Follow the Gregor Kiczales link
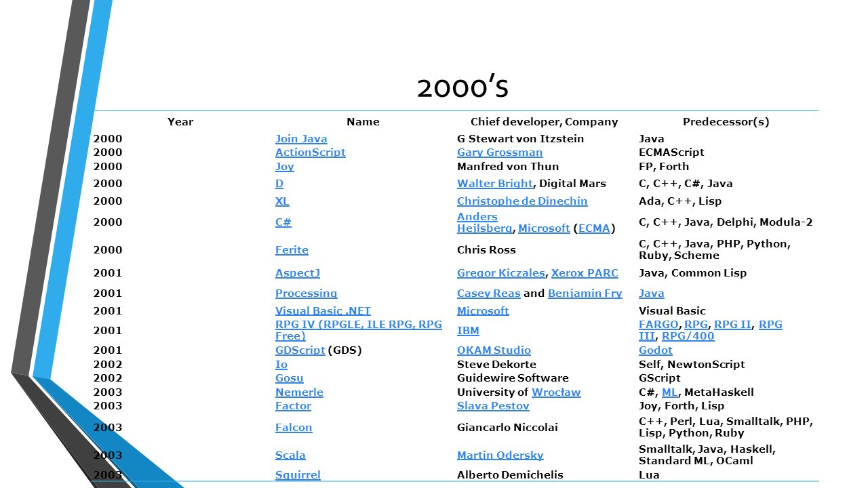This screenshot has width=868, height=488. [501, 273]
